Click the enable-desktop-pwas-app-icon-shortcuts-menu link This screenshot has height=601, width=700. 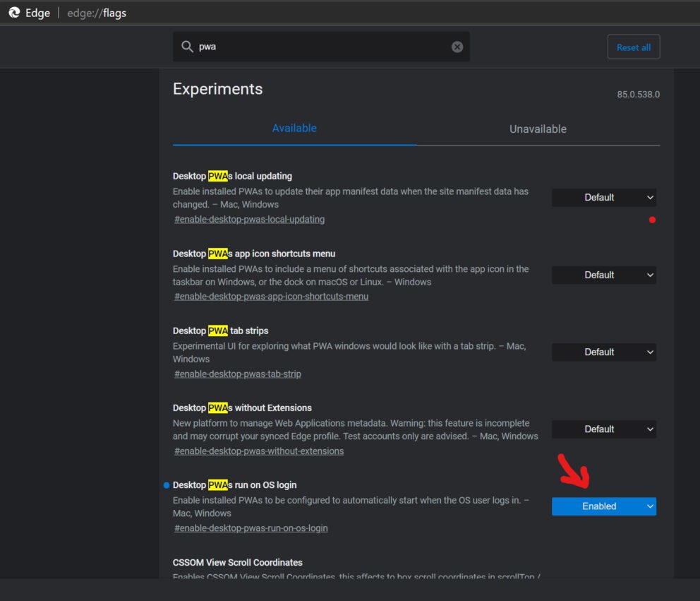[271, 296]
